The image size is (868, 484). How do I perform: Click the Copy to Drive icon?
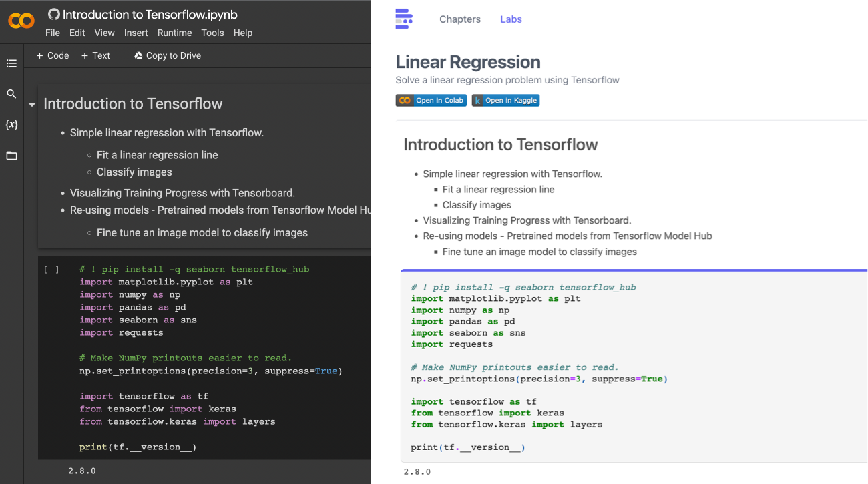point(139,55)
